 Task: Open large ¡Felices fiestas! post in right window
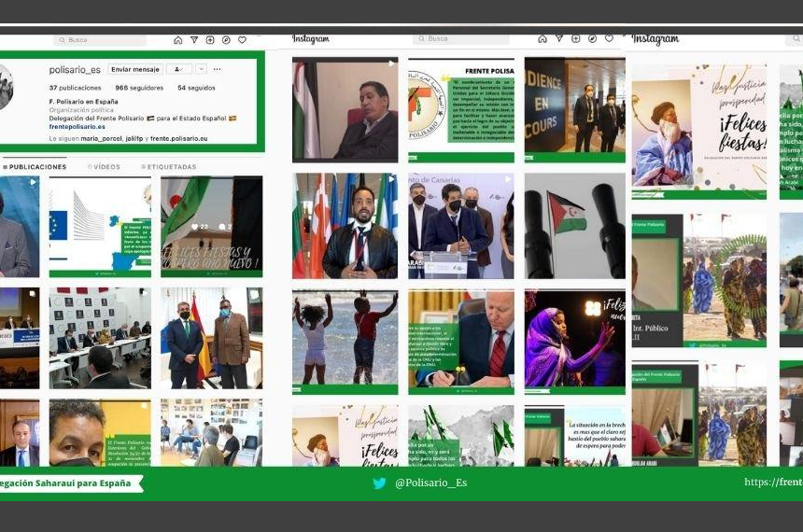pos(699,133)
